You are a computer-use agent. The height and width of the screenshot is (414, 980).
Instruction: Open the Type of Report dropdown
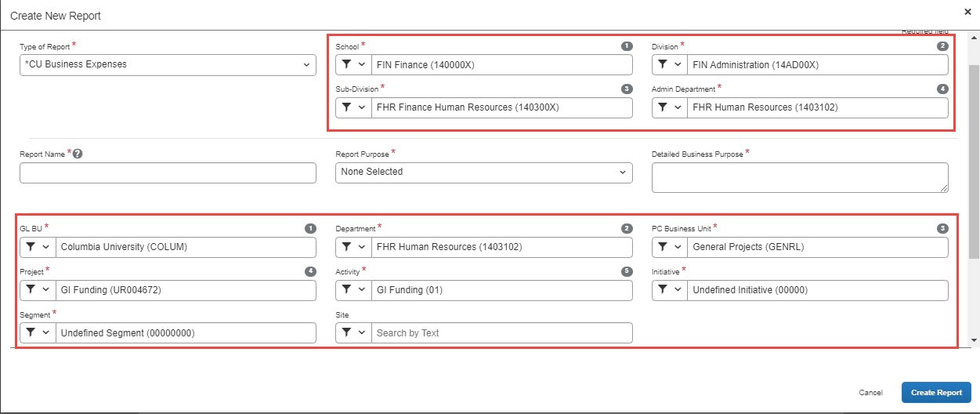point(168,65)
